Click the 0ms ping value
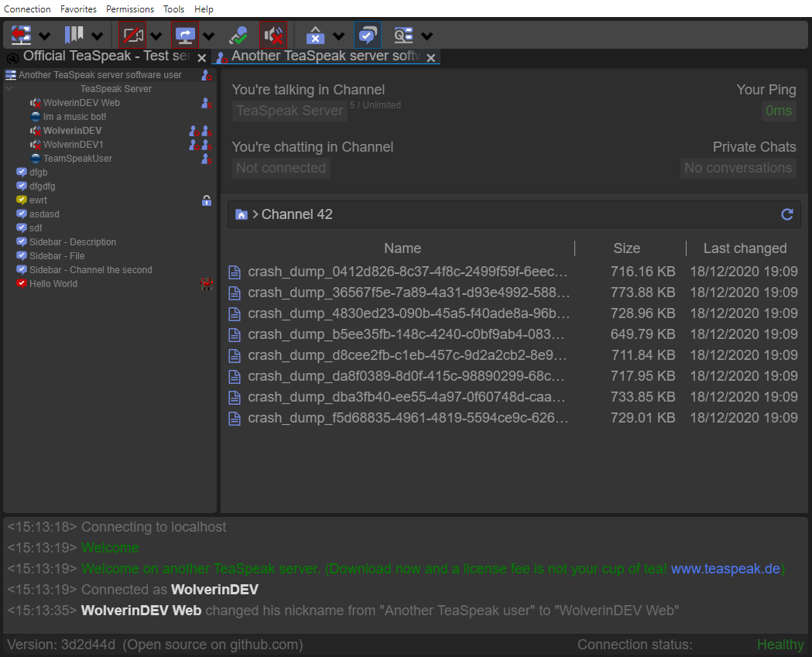Screen dimensions: 812x657 tap(779, 111)
